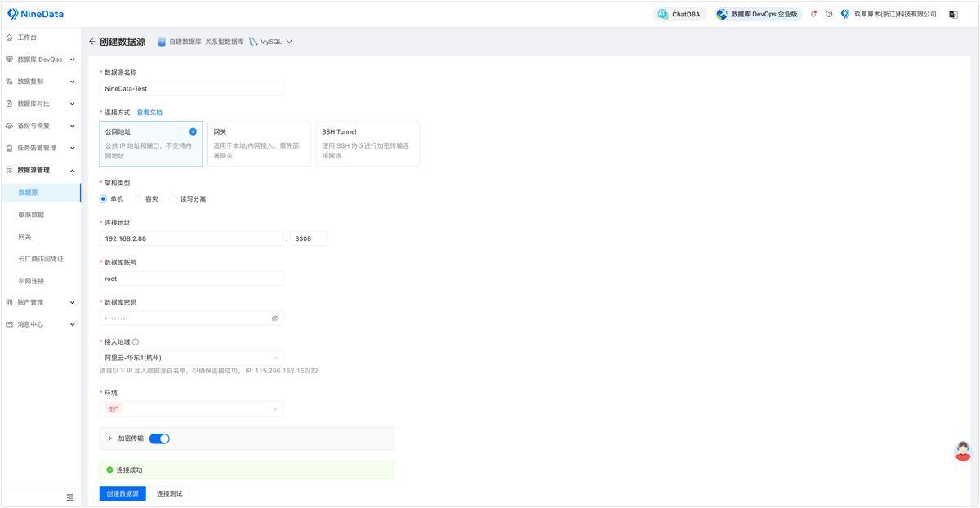Collapse the 数据源管理 chevron
The height and width of the screenshot is (508, 980).
(72, 170)
